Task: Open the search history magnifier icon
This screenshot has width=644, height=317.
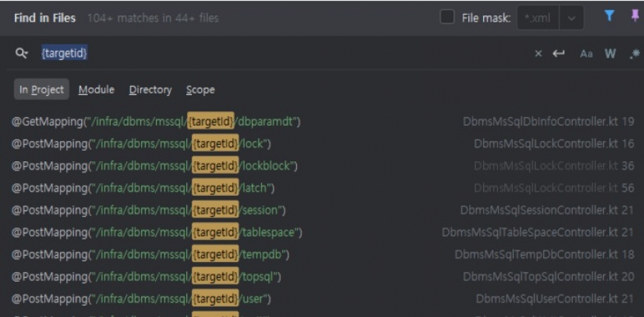Action: 22,54
